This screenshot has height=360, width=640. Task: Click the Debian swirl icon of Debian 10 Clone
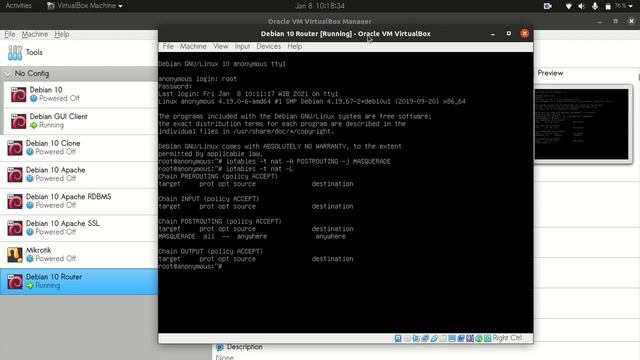(15, 148)
